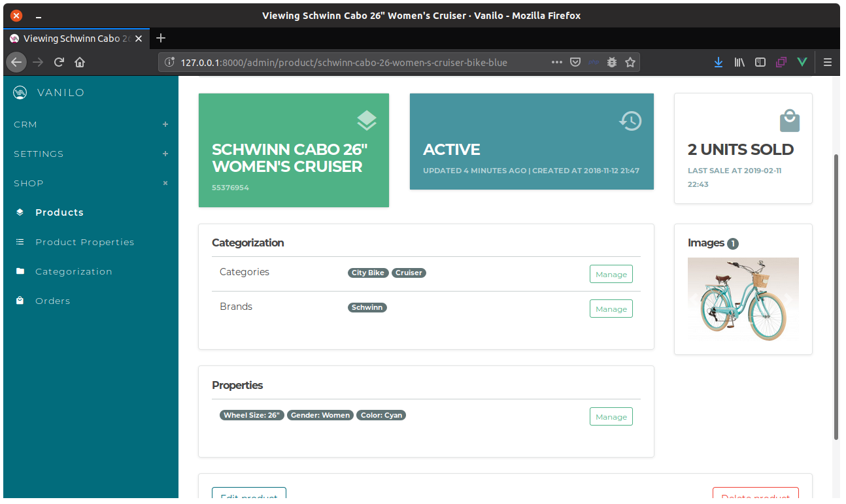
Task: Open Firefox Downloads panel
Action: 719,62
